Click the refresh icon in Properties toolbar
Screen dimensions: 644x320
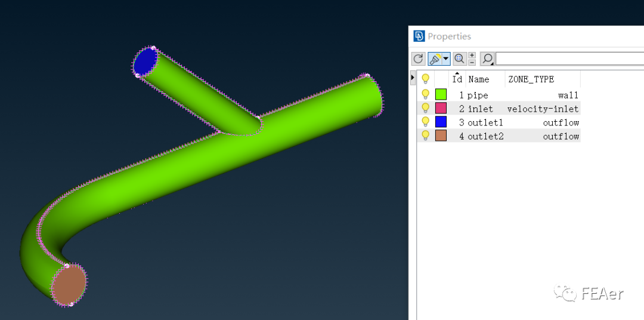pyautogui.click(x=418, y=59)
